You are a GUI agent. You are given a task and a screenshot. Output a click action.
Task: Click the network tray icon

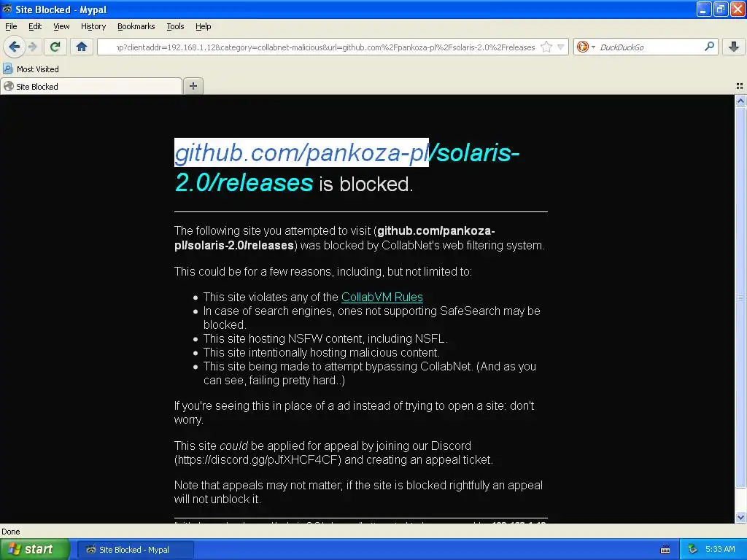[x=692, y=550]
